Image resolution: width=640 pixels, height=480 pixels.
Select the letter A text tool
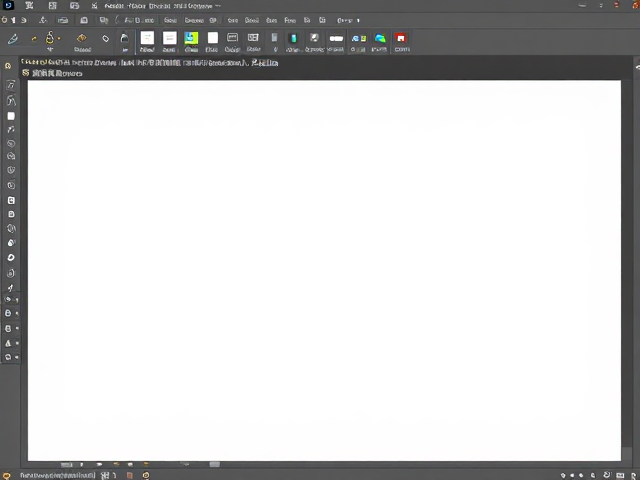[x=8, y=343]
